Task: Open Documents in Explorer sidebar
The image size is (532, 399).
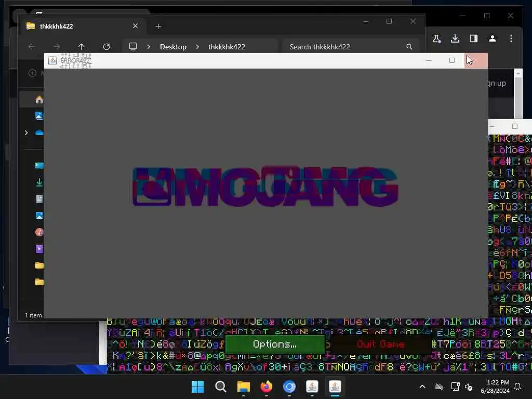Action: (39, 199)
